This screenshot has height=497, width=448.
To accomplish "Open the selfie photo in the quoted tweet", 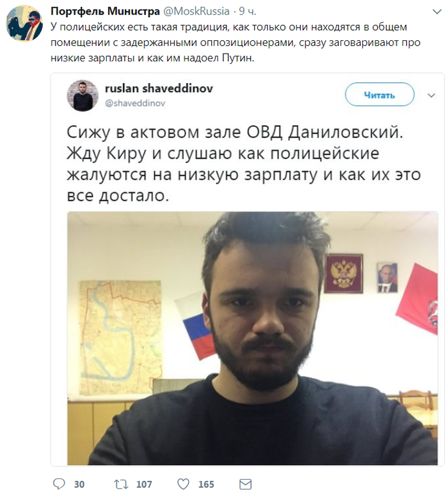I will click(x=252, y=338).
